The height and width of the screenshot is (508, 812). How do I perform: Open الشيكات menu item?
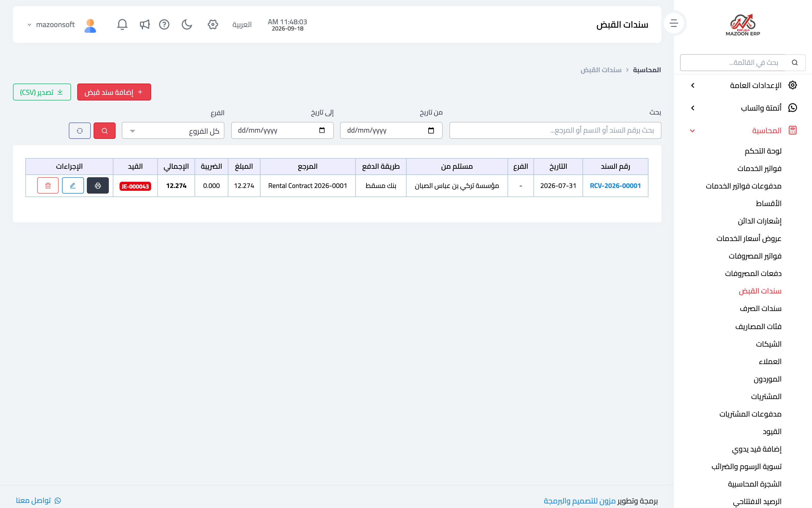[768, 344]
